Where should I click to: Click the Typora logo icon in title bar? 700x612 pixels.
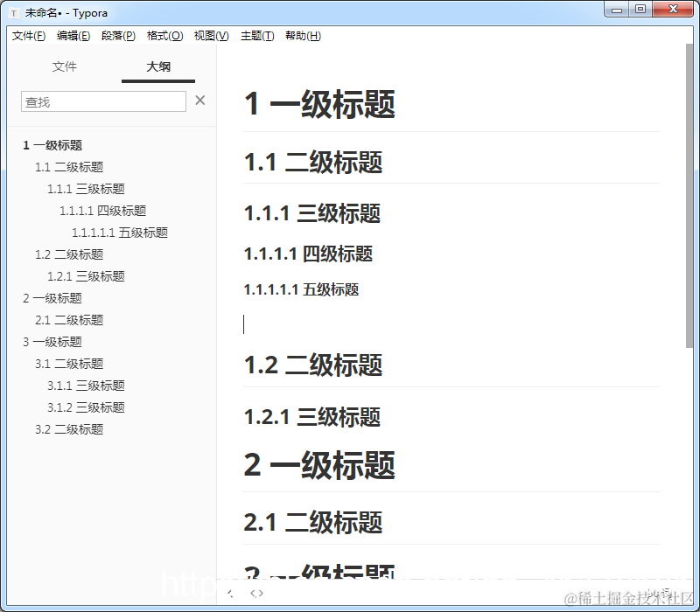[12, 12]
